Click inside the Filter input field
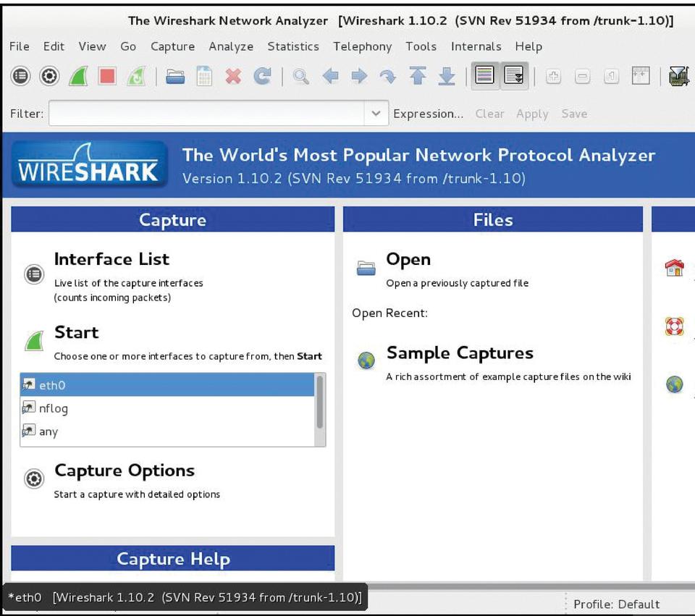The width and height of the screenshot is (695, 616). click(x=206, y=114)
